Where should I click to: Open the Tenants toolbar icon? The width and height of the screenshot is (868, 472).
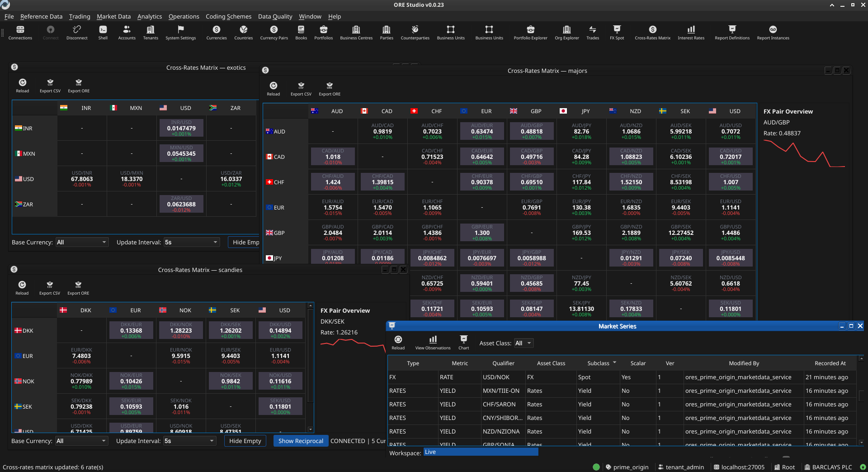point(151,33)
